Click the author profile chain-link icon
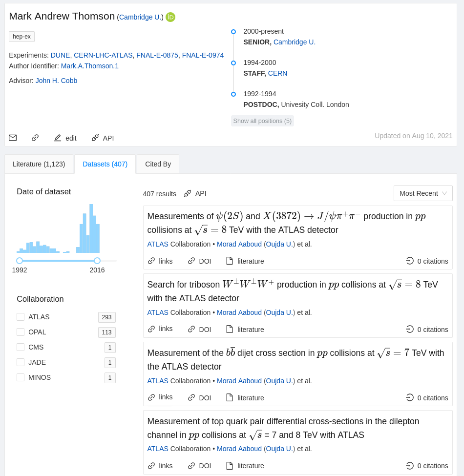The image size is (464, 476). 35,138
